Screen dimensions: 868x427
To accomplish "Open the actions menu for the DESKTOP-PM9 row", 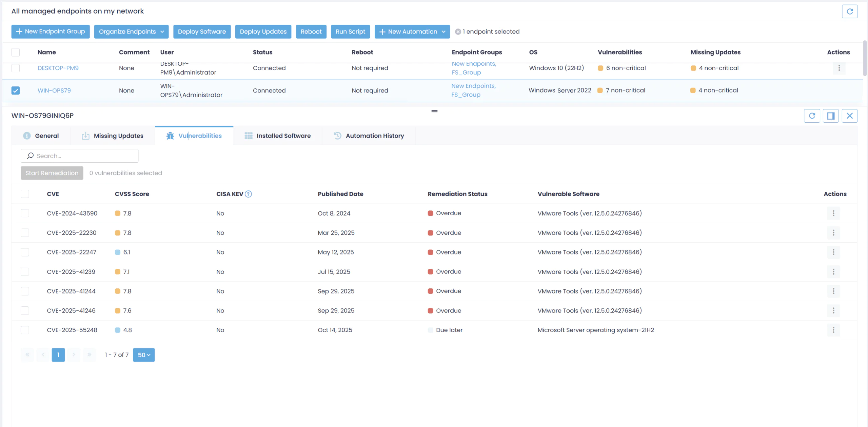I will [839, 68].
